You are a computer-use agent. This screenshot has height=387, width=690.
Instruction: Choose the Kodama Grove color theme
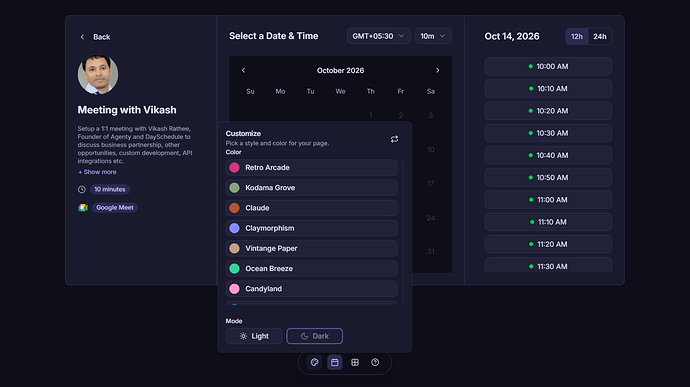tap(312, 188)
